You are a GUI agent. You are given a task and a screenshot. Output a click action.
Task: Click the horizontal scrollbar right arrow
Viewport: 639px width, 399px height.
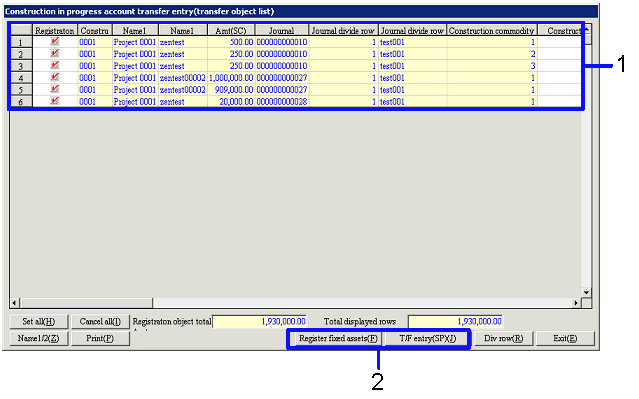(576, 303)
